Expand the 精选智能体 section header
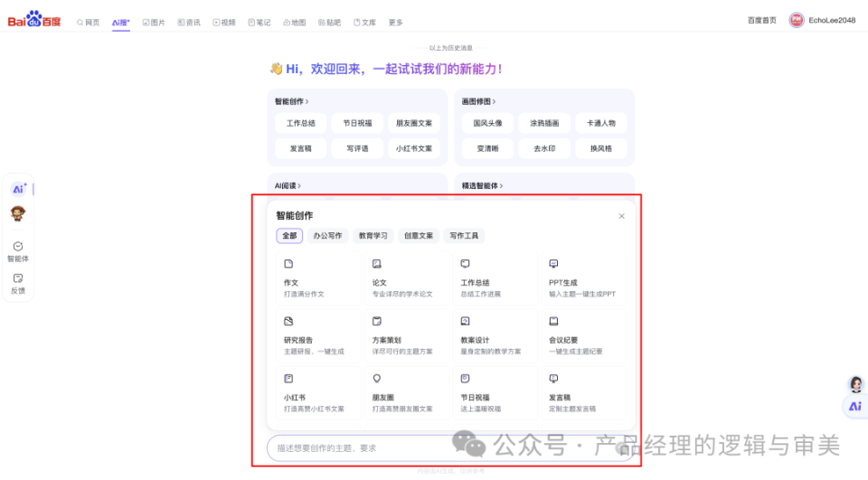 (482, 185)
